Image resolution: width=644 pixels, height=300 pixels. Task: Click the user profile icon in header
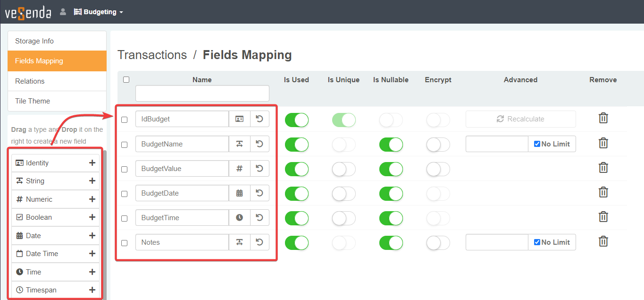tap(63, 12)
